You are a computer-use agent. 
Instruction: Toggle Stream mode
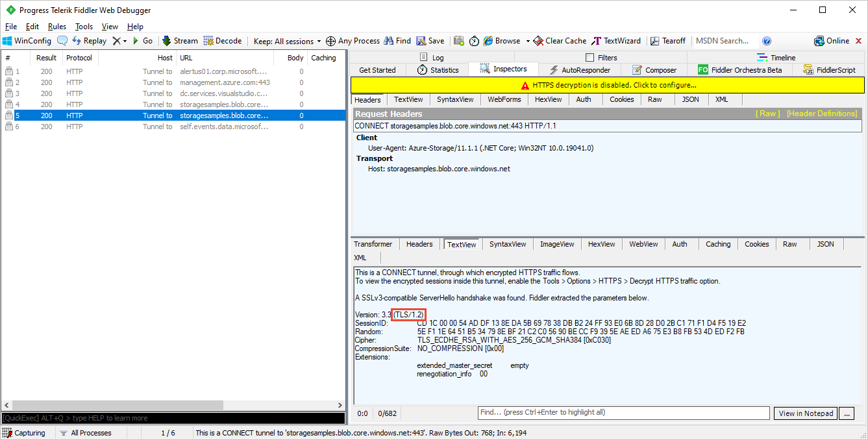pyautogui.click(x=179, y=40)
